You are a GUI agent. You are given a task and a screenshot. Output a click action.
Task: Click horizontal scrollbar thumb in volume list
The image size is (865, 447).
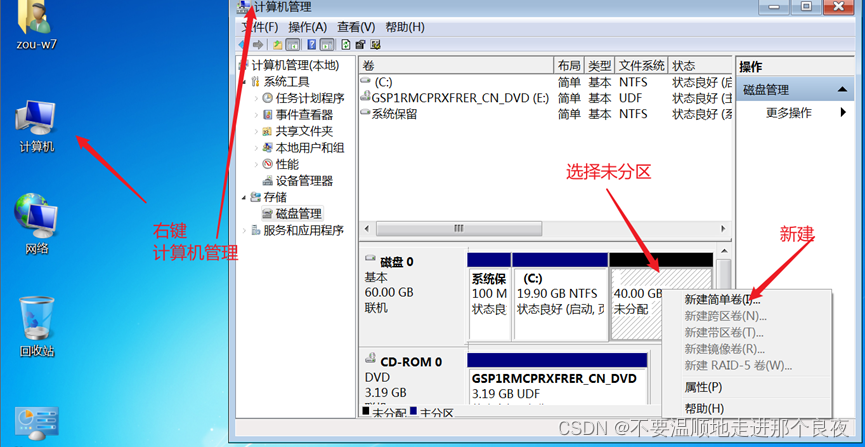tap(459, 228)
